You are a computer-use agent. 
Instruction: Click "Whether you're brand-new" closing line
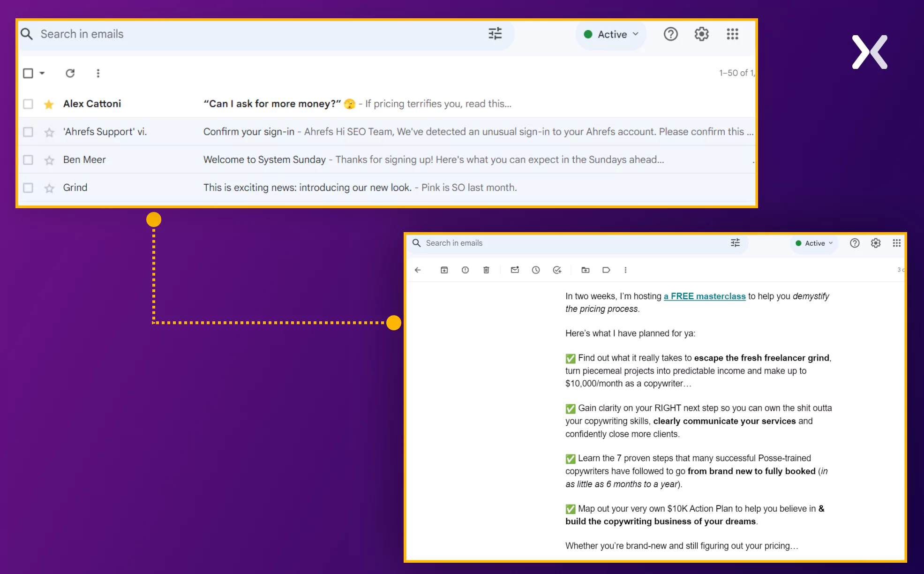pyautogui.click(x=682, y=546)
